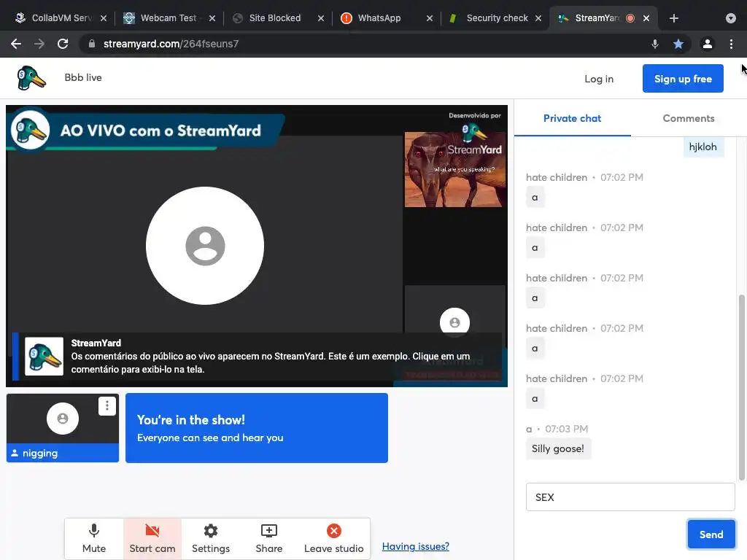Switch to the Site Blocked tab
The width and height of the screenshot is (747, 560).
(x=274, y=18)
